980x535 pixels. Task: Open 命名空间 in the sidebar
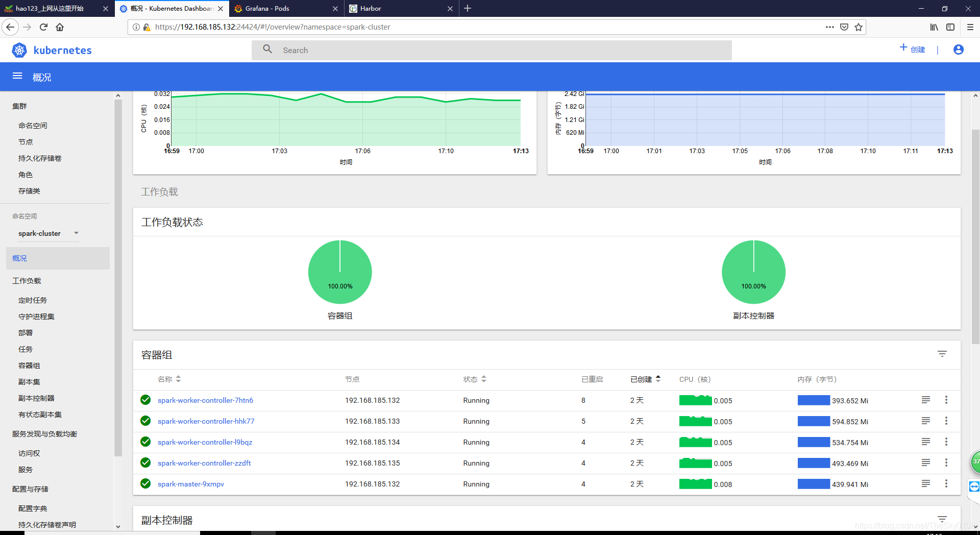click(33, 126)
